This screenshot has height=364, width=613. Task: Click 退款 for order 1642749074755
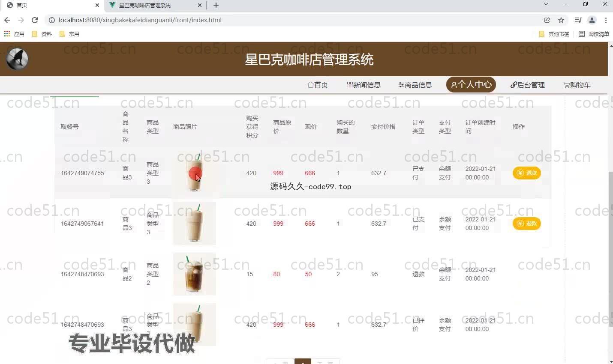(x=527, y=173)
